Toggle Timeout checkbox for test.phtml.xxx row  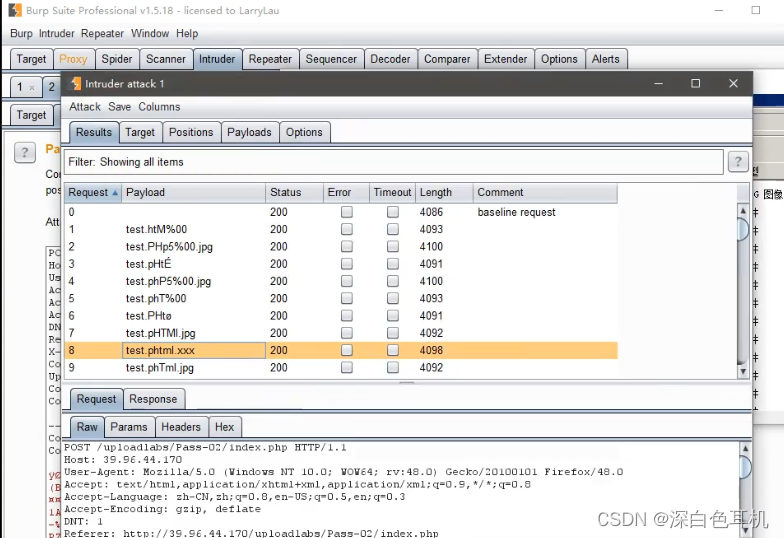point(393,350)
